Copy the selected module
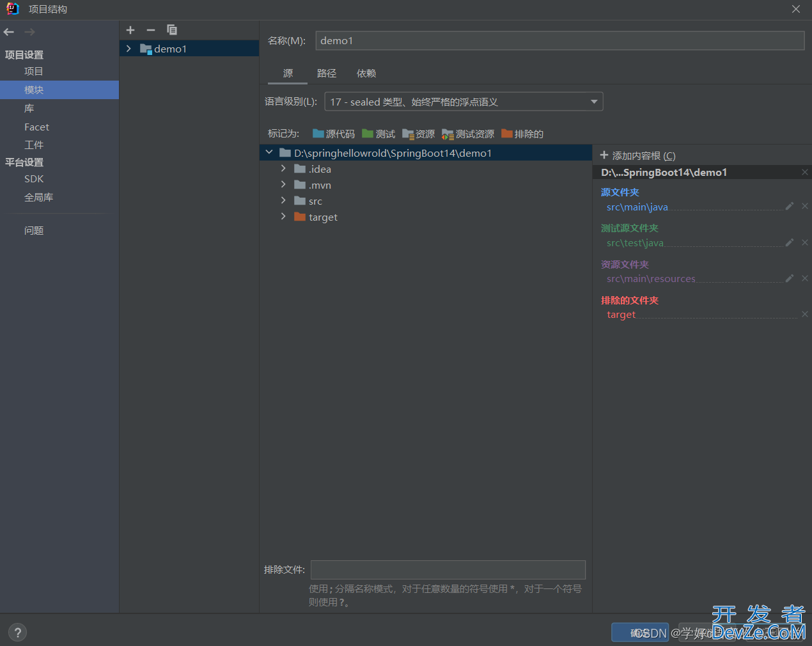 click(171, 30)
